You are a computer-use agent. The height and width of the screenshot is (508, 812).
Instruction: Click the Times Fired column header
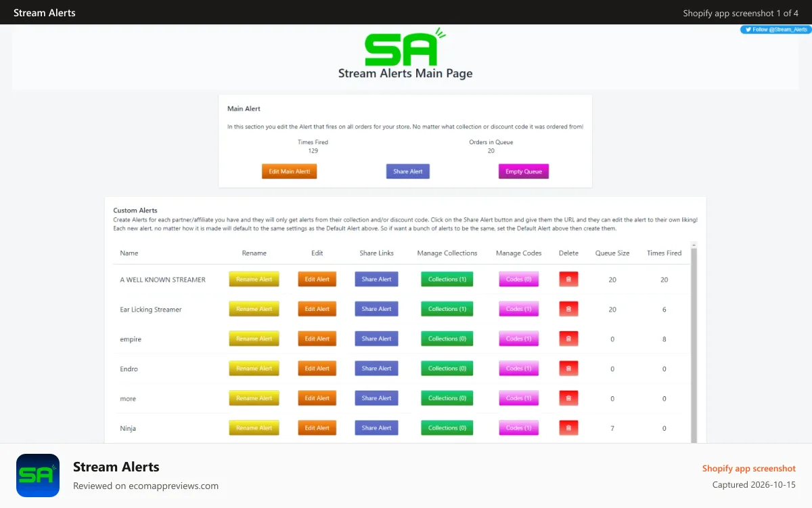pyautogui.click(x=664, y=253)
